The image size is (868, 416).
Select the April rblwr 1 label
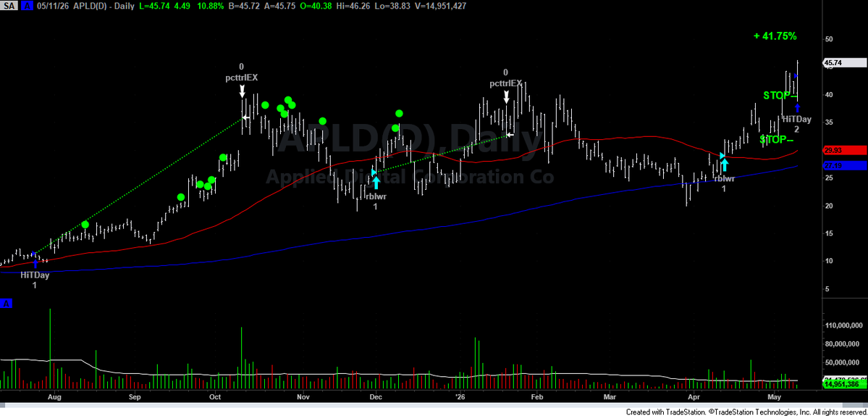[724, 183]
